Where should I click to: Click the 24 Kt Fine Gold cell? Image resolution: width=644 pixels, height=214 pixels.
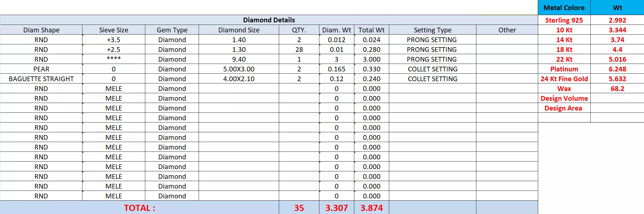pyautogui.click(x=564, y=79)
